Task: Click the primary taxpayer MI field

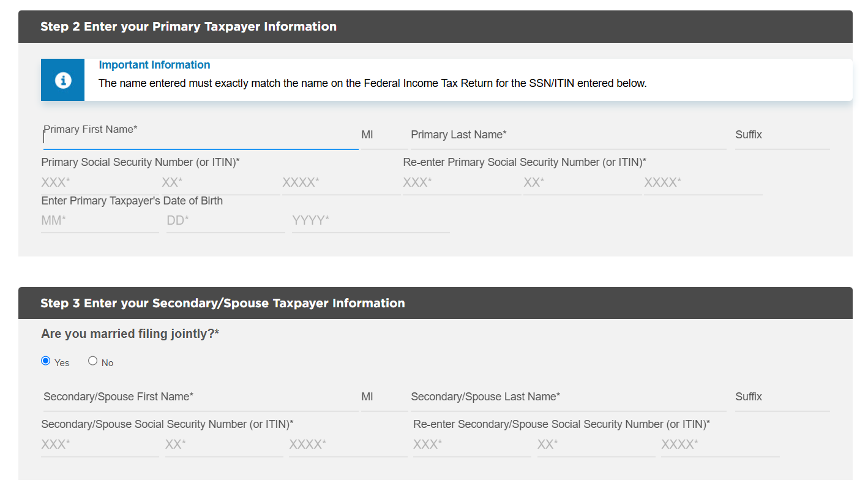Action: point(384,136)
